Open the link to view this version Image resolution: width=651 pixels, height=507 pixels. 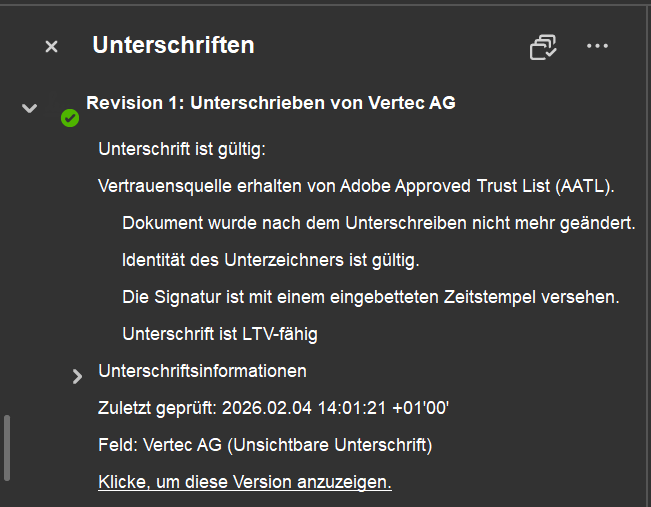tap(244, 482)
